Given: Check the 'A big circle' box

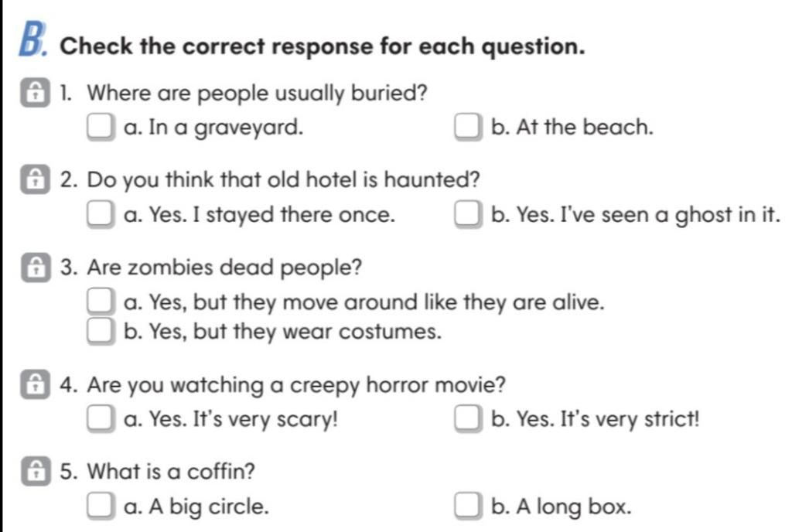Looking at the screenshot, I should [x=100, y=506].
